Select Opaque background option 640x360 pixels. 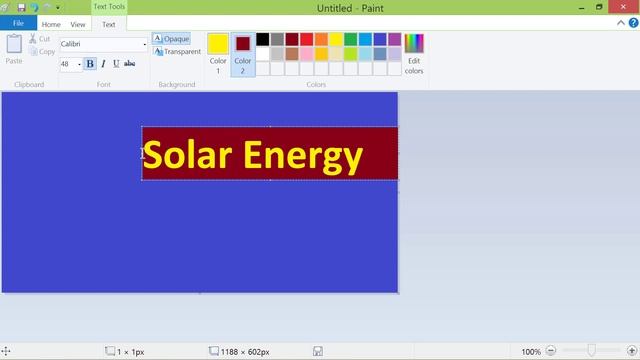click(x=171, y=39)
